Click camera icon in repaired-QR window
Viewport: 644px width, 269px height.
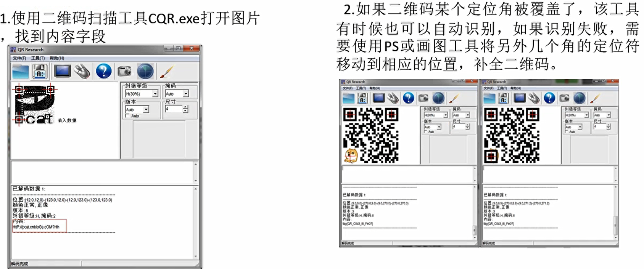pyautogui.click(x=564, y=98)
